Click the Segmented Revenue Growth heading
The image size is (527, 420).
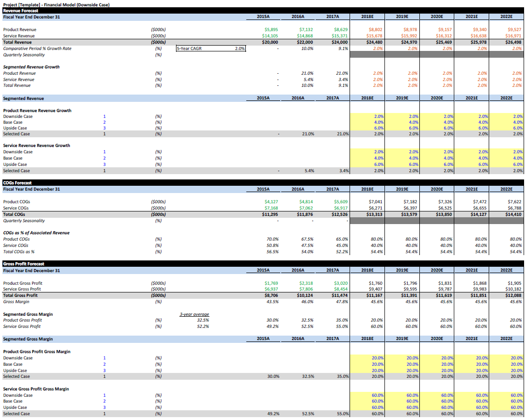tap(31, 67)
